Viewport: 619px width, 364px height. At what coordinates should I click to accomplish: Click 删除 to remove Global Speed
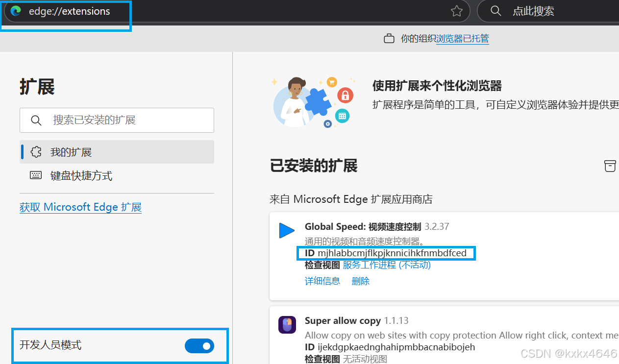pos(361,281)
